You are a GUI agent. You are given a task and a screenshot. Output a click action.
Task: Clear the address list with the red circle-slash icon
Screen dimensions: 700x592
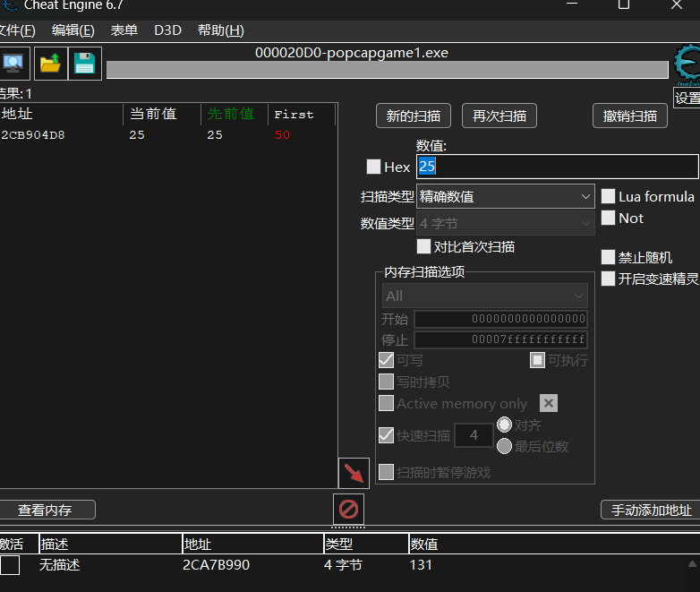349,509
